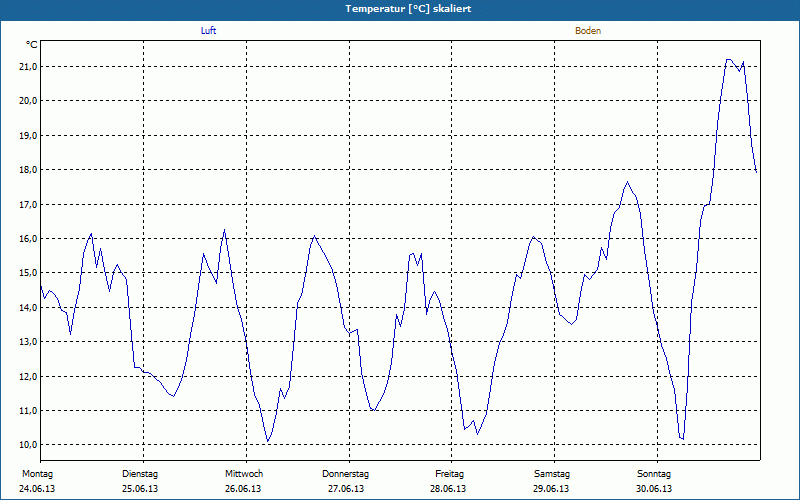Click the 18,0 axis label
This screenshot has height=500, width=800.
click(x=29, y=170)
